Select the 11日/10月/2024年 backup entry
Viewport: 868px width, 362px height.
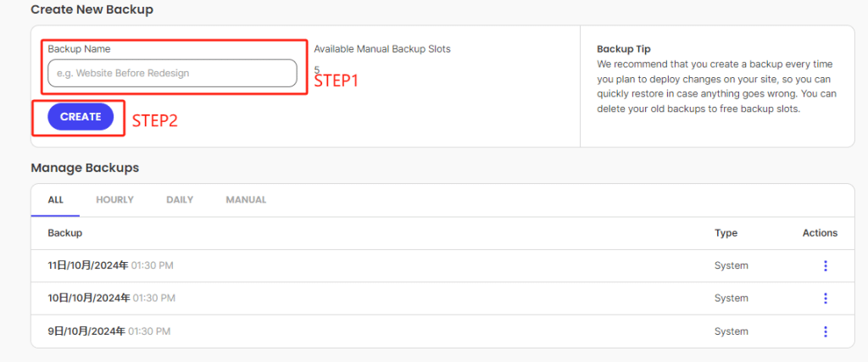click(88, 266)
